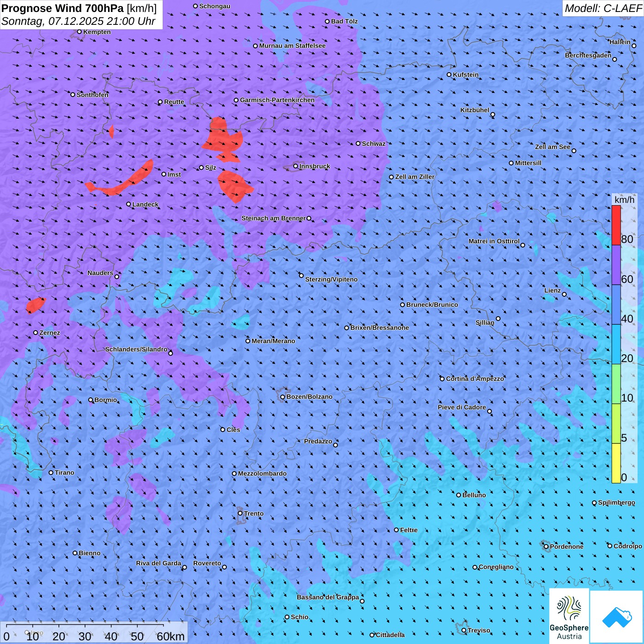Click the Hallein city marker
Viewport: 644px width, 644px height.
[x=634, y=46]
